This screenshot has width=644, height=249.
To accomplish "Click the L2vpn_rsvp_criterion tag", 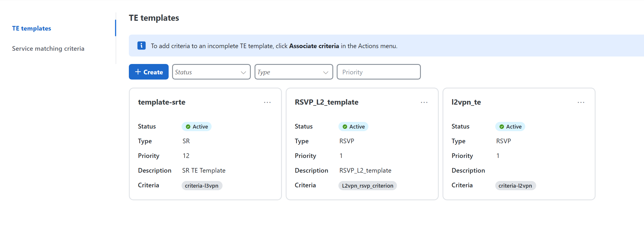I will 368,186.
